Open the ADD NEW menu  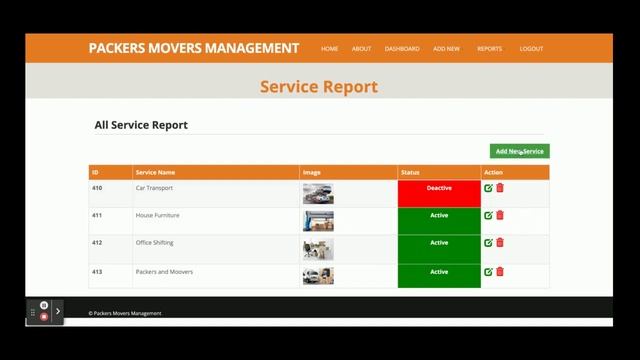[446, 49]
